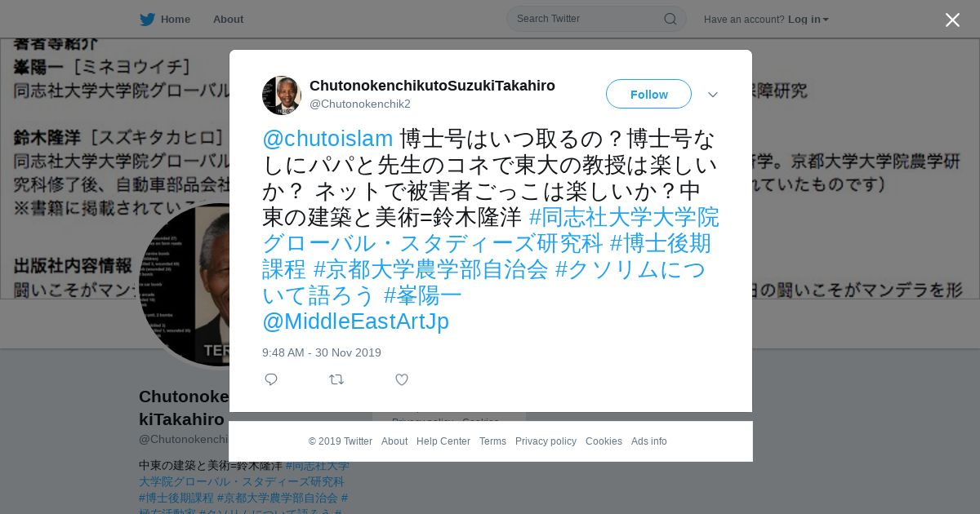Click the search magnifier icon
The height and width of the screenshot is (514, 980).
670,19
